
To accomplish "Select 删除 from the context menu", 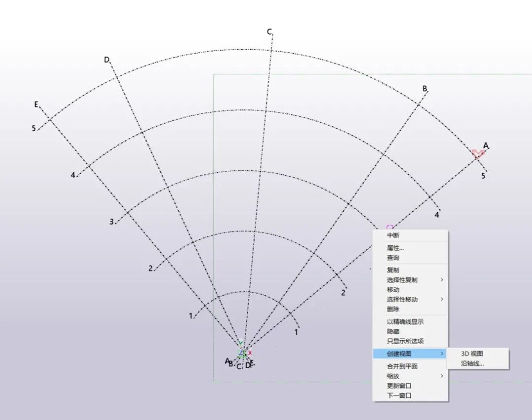I will coord(410,309).
